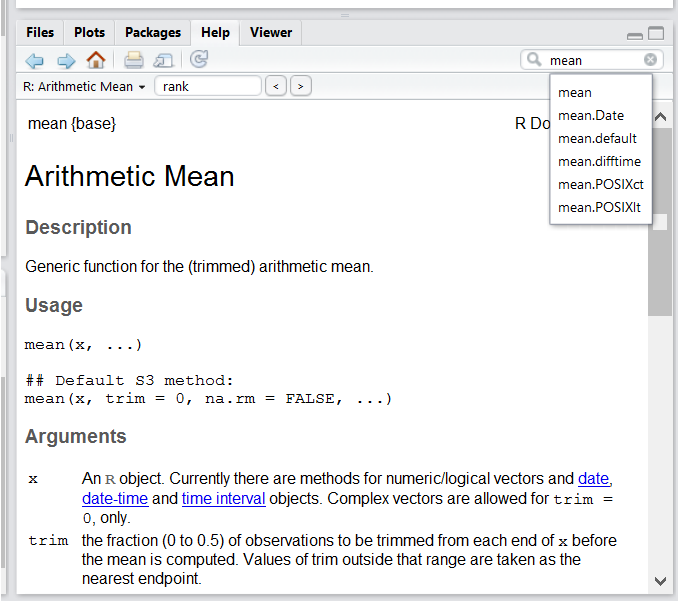
Task: Choose mean.default in autocomplete list
Action: (597, 139)
